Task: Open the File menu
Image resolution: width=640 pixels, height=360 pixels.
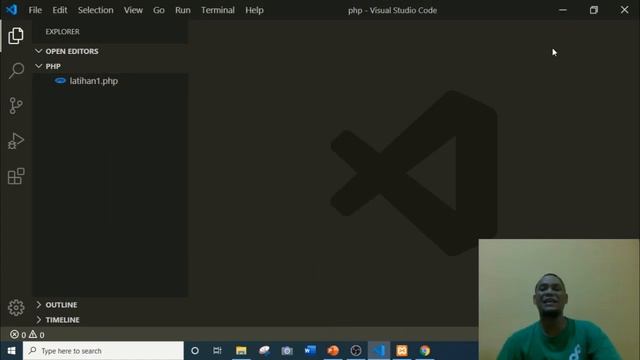Action: click(35, 10)
